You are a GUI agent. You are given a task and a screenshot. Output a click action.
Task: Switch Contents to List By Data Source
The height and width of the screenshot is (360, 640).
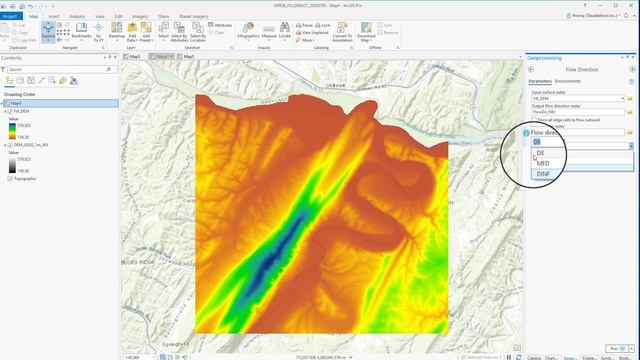click(x=20, y=81)
